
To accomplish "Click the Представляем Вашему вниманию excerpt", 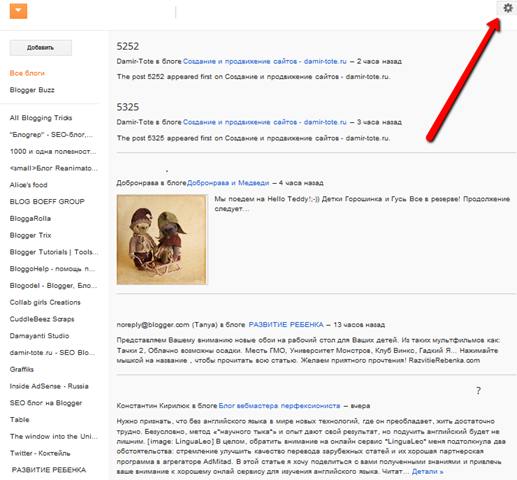I will pos(308,350).
